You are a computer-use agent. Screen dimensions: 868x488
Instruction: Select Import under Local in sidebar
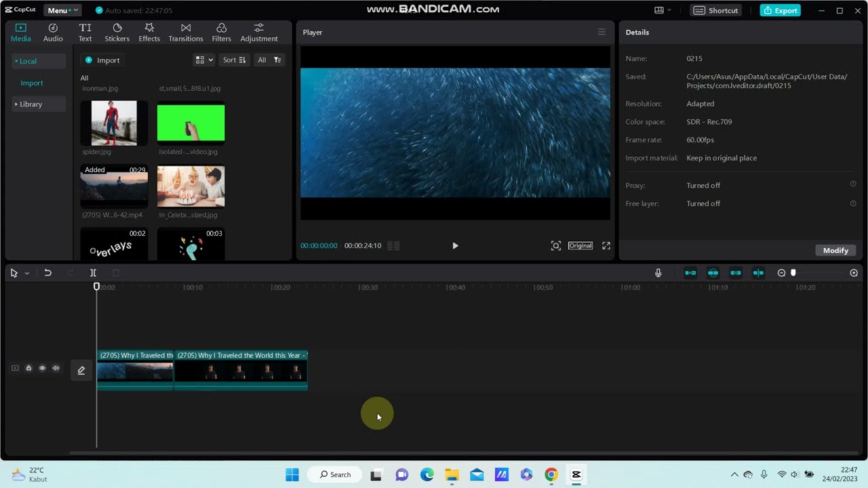[32, 83]
